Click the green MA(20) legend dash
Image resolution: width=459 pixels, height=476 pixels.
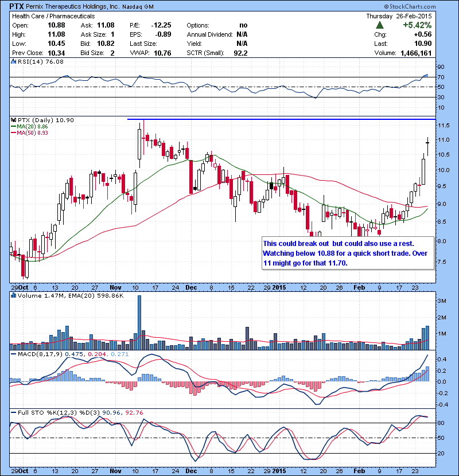tap(13, 127)
